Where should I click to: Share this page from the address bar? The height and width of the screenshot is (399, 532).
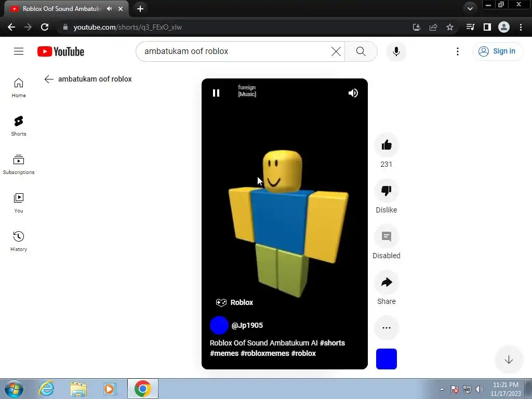[x=433, y=27]
